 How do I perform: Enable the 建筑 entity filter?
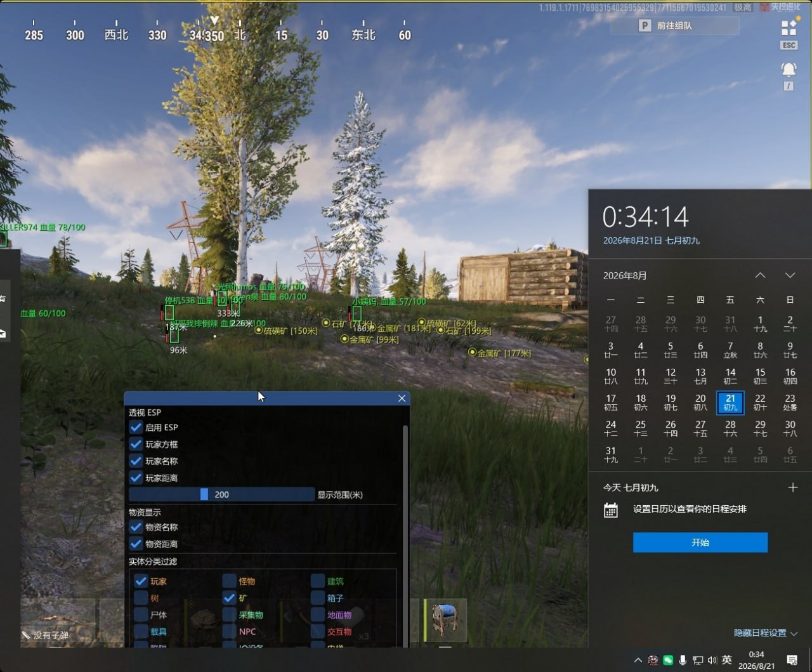coord(317,581)
